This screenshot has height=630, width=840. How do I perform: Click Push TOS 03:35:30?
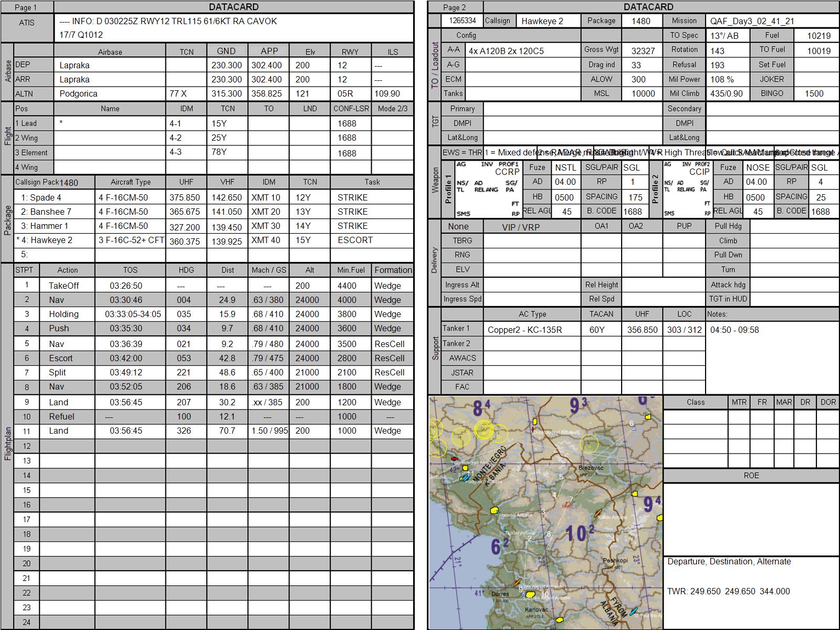point(126,328)
